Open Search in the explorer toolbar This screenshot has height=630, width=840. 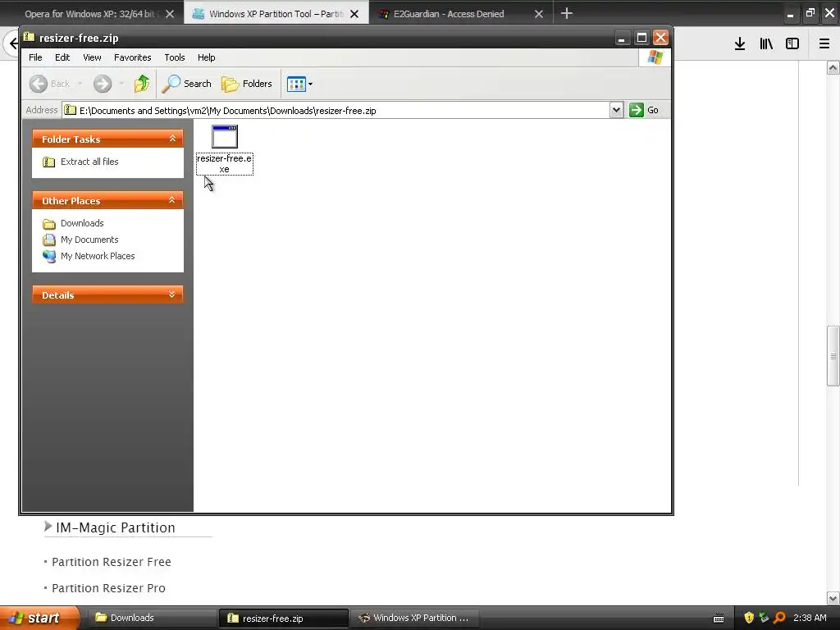click(x=186, y=84)
